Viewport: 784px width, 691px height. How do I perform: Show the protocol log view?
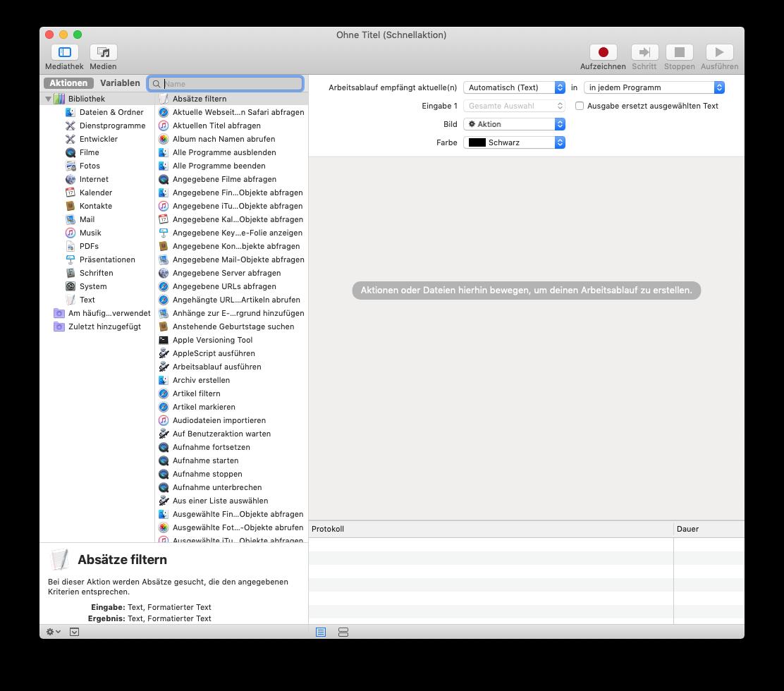coord(321,632)
